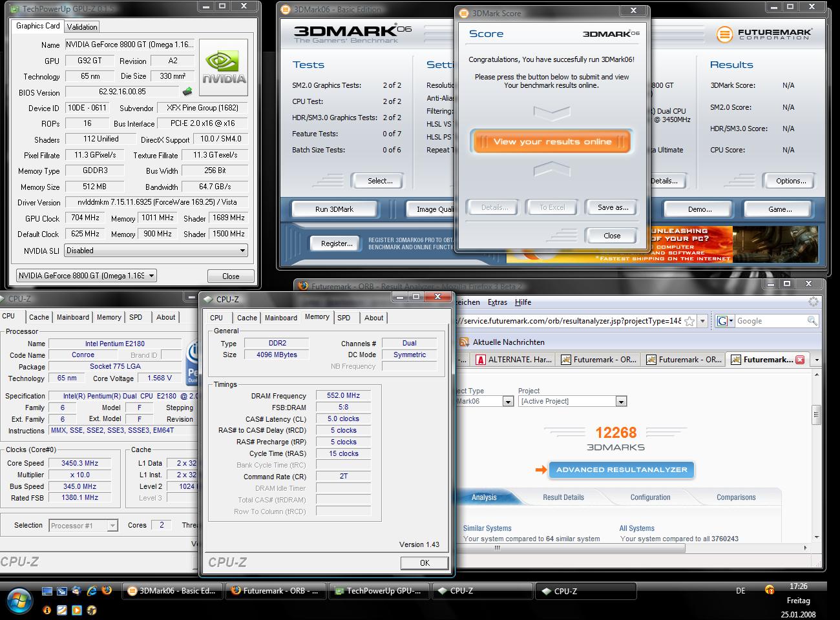Open the Extras menu in Firefox
Screen dimensions: 840x620
(498, 302)
